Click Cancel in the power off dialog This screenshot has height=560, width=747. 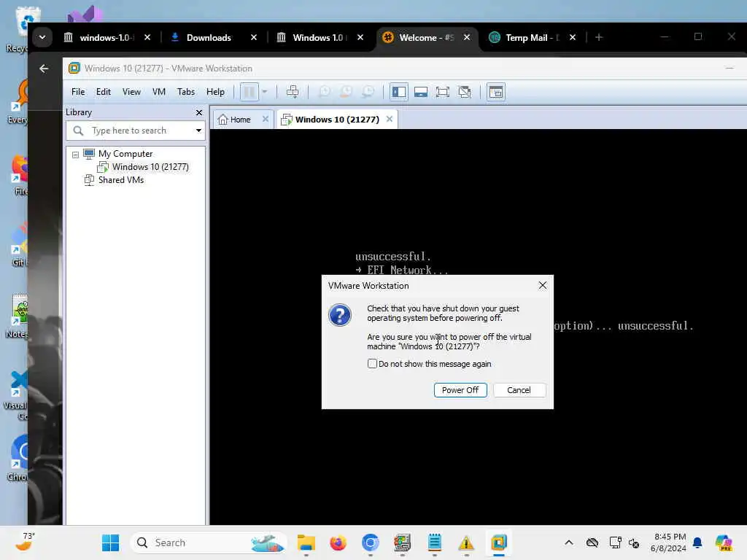[519, 390]
